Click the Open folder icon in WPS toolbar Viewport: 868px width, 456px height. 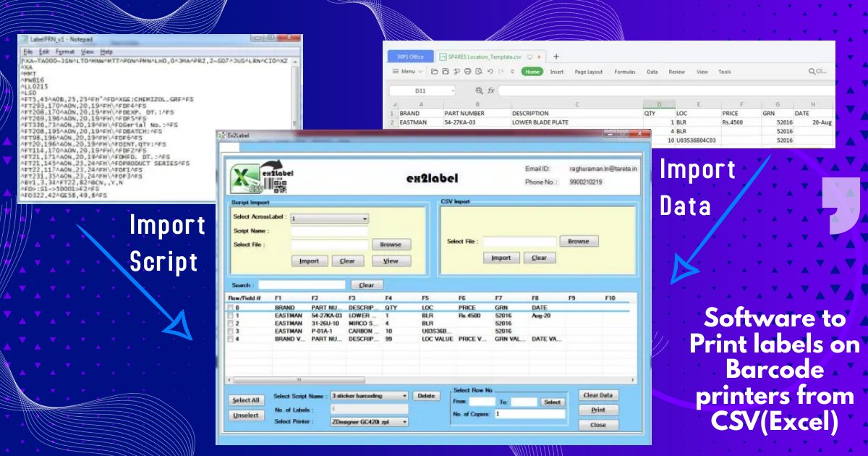point(434,72)
